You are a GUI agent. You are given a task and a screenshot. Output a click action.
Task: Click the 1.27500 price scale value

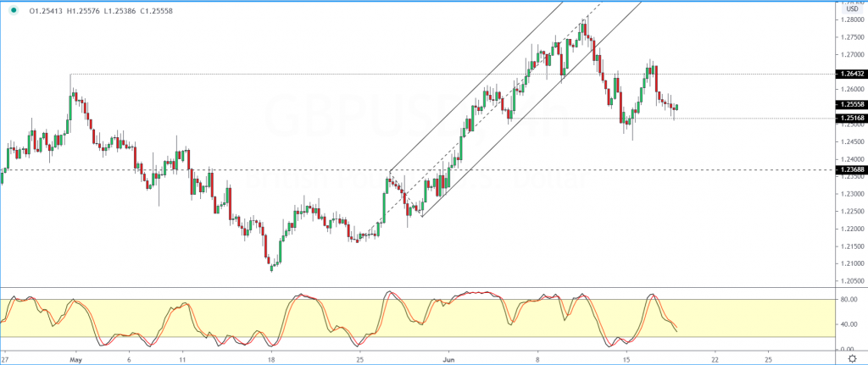(x=852, y=37)
